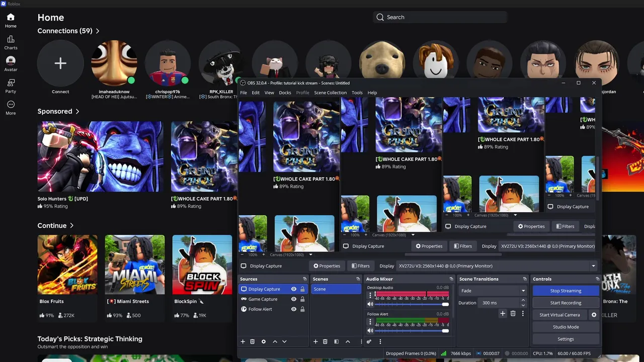Viewport: 644px width, 362px height.
Task: Lock the Game Capture source
Action: [x=302, y=299]
